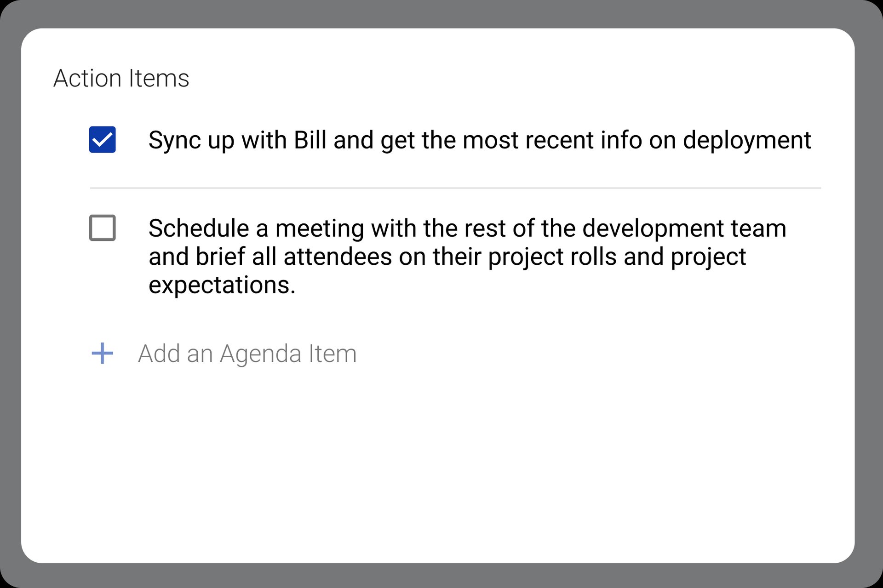Uncheck the Sync up with Bill checkbox
Viewport: 883px width, 588px height.
102,139
